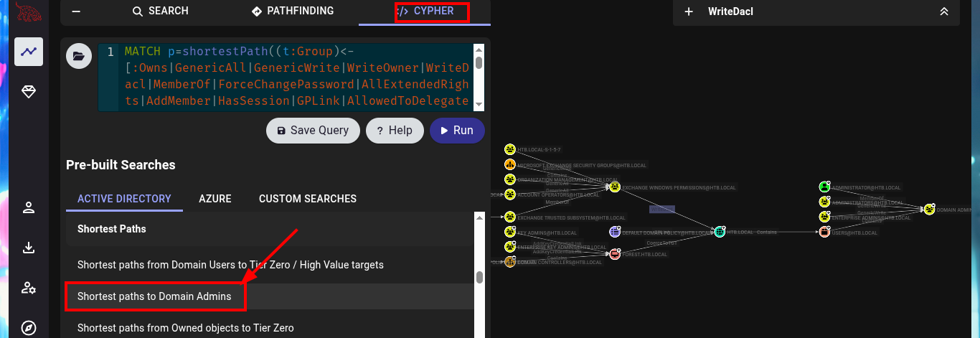Click the BloodHound logo in the corner

(x=29, y=10)
